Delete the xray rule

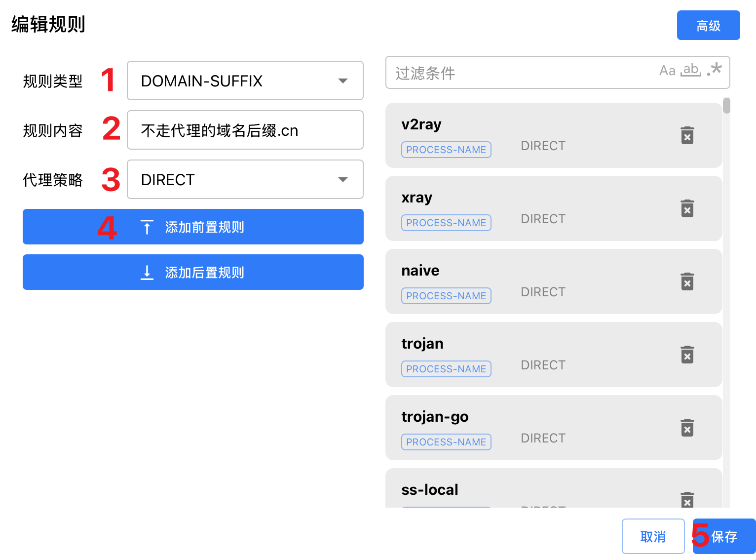[687, 208]
